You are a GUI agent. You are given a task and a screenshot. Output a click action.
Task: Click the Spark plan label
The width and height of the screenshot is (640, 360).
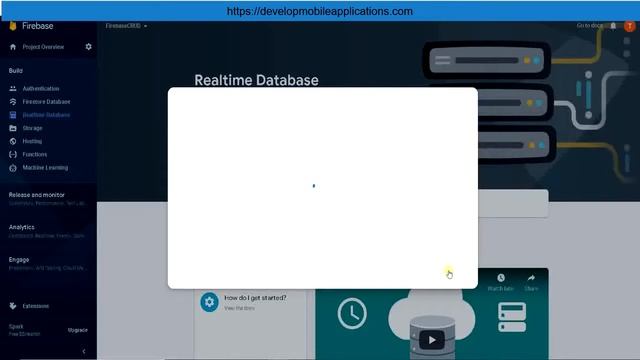(16, 327)
